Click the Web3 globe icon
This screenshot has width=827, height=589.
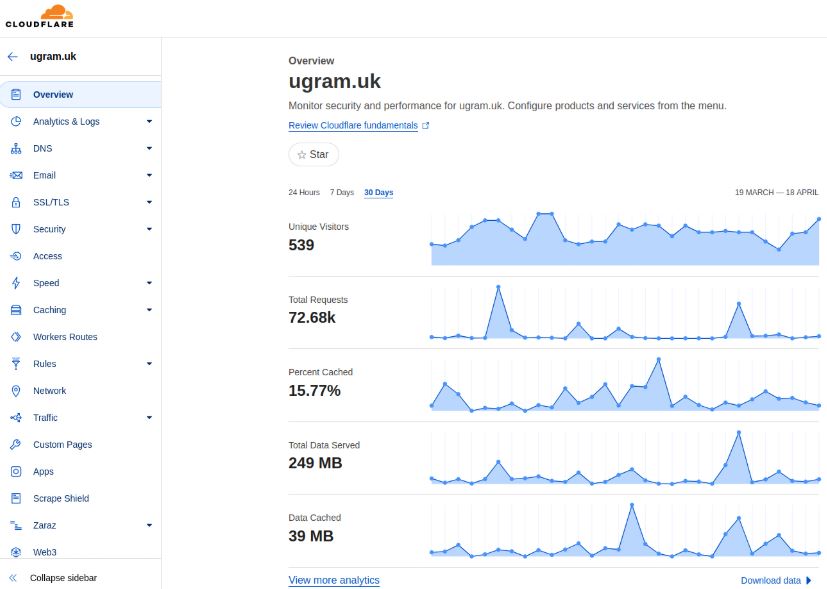coord(16,552)
